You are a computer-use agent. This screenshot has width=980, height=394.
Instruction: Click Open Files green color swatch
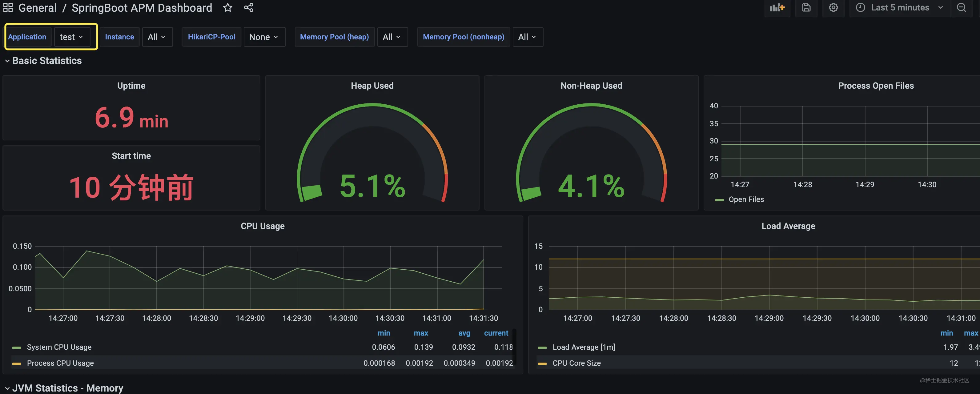(719, 200)
